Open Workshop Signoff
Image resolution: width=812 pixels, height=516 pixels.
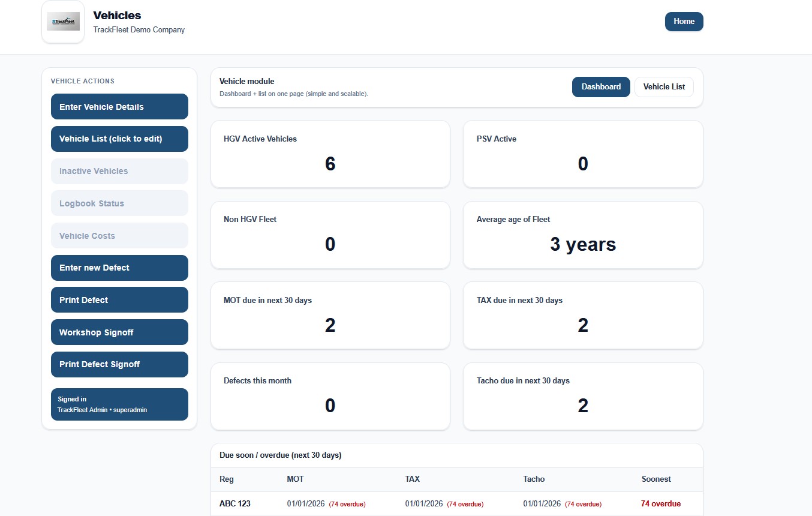(119, 332)
